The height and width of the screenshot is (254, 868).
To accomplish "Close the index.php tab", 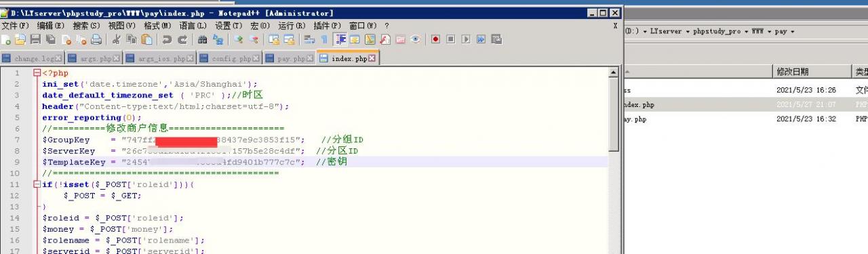I will pyautogui.click(x=372, y=59).
